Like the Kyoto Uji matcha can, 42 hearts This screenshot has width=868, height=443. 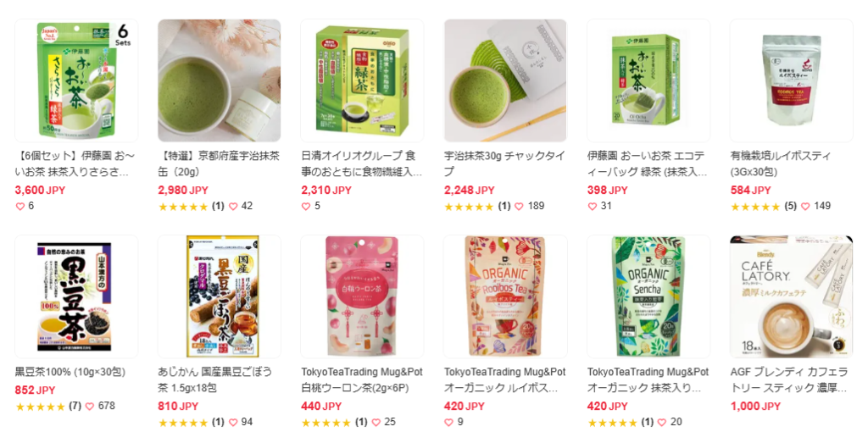pyautogui.click(x=233, y=207)
